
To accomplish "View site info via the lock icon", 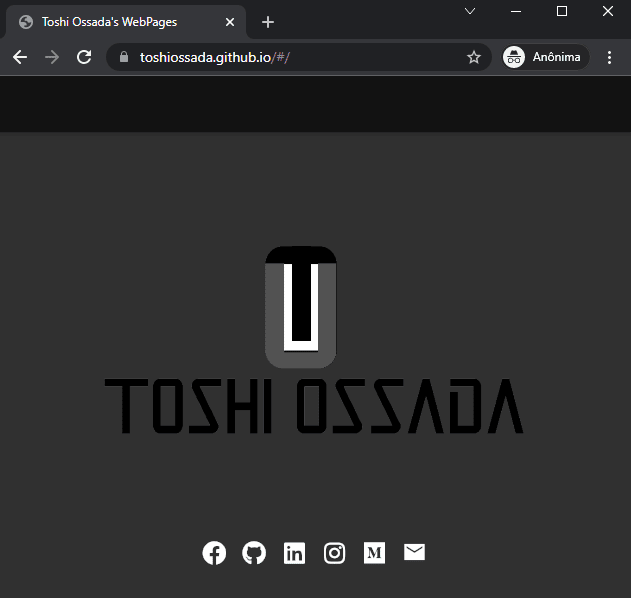I will [124, 57].
